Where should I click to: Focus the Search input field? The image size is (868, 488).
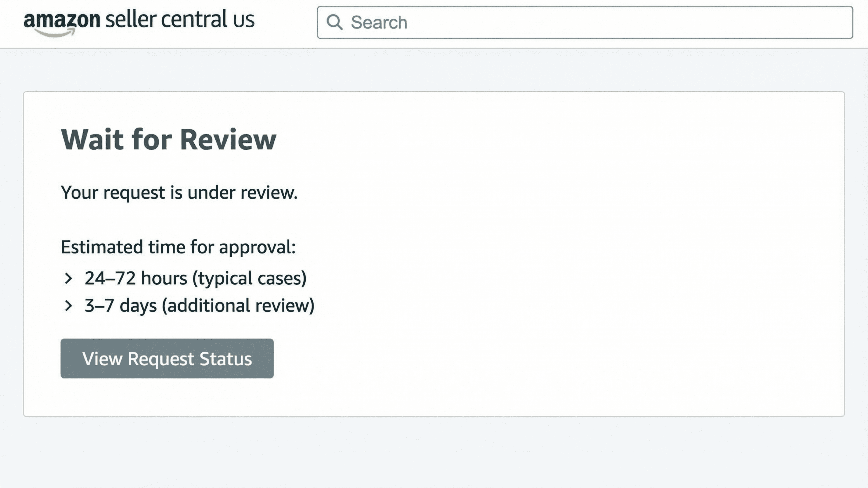[x=585, y=22]
